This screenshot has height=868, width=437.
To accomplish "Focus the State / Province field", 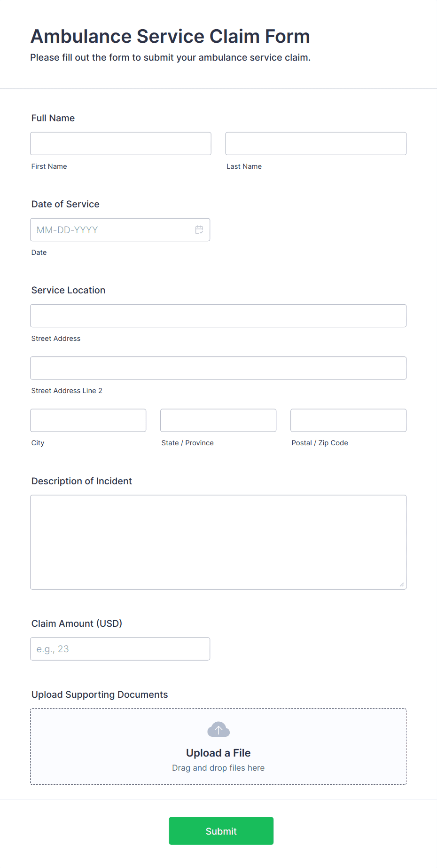I will [218, 420].
